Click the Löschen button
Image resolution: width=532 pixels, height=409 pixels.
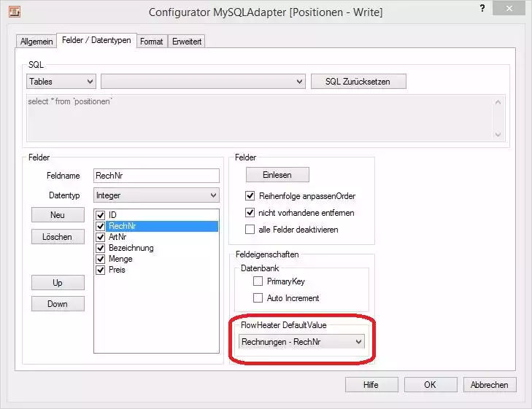[58, 237]
